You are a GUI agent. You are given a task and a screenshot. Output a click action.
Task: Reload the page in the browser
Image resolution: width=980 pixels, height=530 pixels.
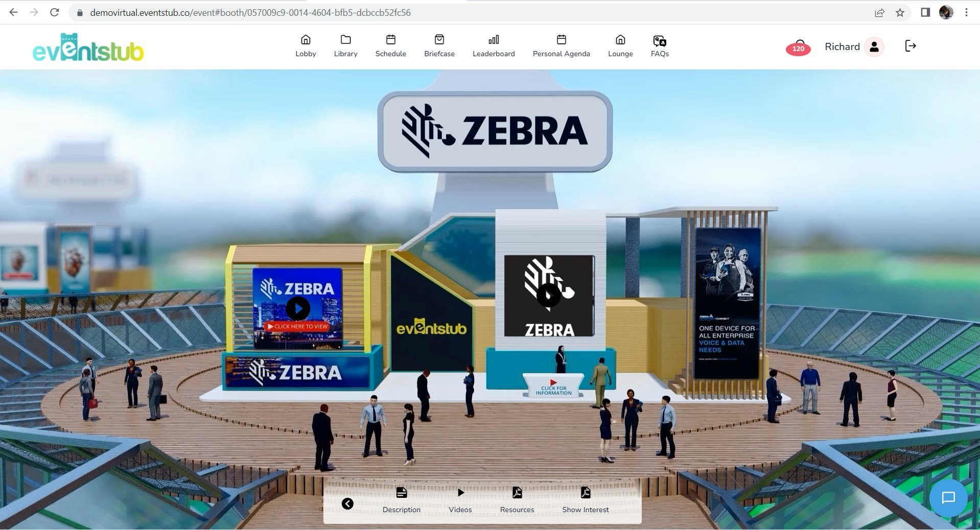pyautogui.click(x=55, y=12)
